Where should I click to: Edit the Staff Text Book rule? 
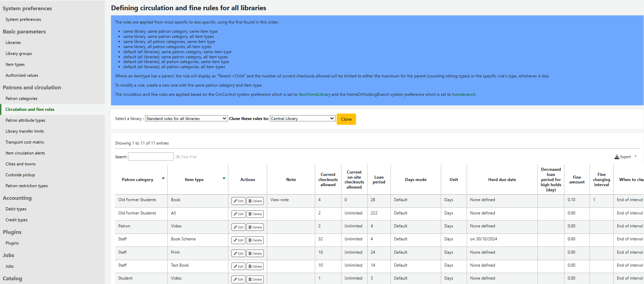coord(238,267)
